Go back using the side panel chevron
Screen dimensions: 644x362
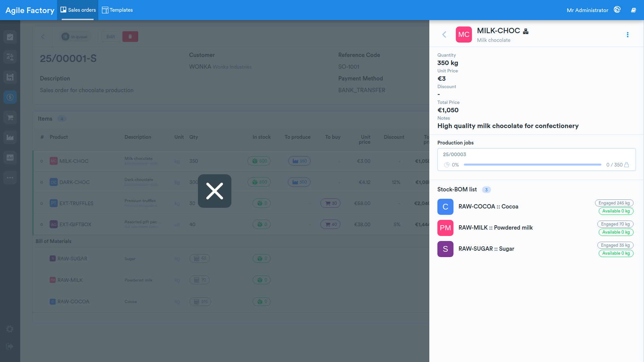click(x=444, y=35)
